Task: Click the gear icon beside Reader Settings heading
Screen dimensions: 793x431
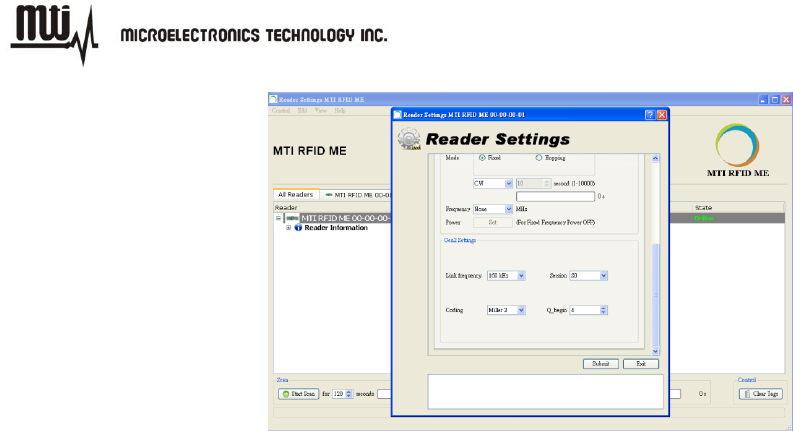Action: (409, 139)
